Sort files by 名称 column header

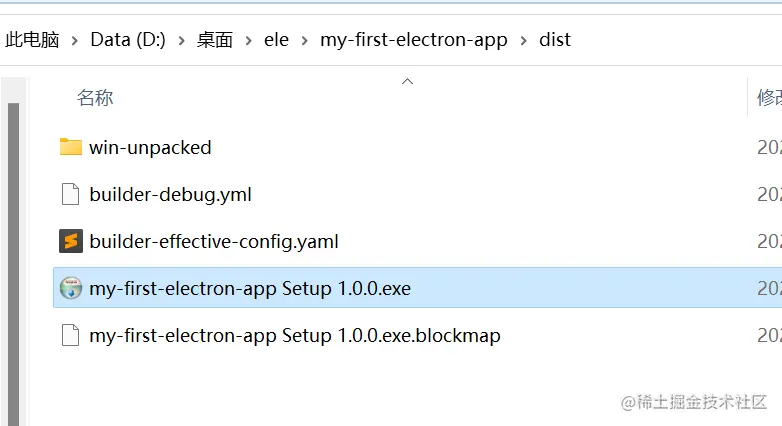click(x=95, y=97)
